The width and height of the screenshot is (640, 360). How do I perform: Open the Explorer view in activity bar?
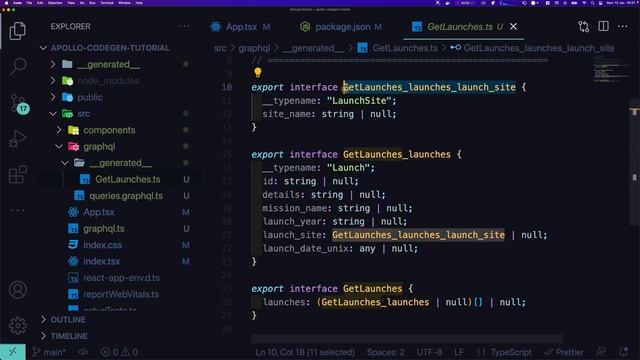pos(18,31)
